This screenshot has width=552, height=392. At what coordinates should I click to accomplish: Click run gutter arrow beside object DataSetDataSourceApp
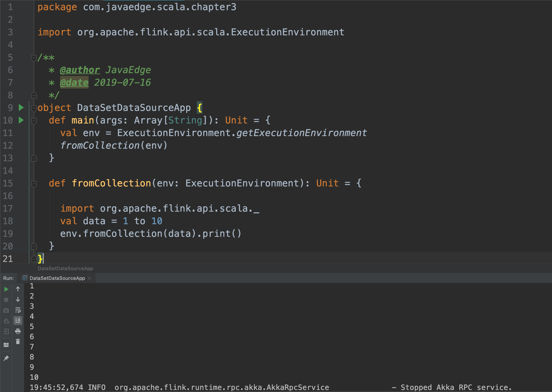21,108
